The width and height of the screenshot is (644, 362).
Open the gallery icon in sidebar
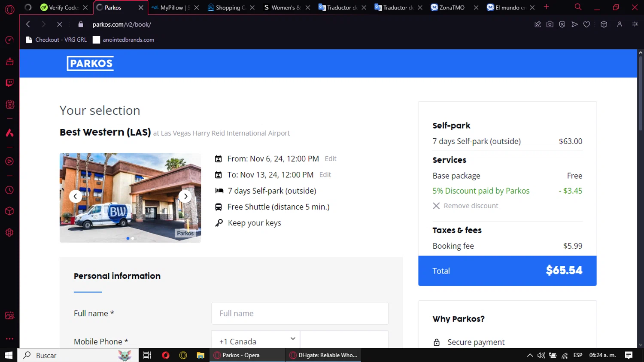point(9,316)
